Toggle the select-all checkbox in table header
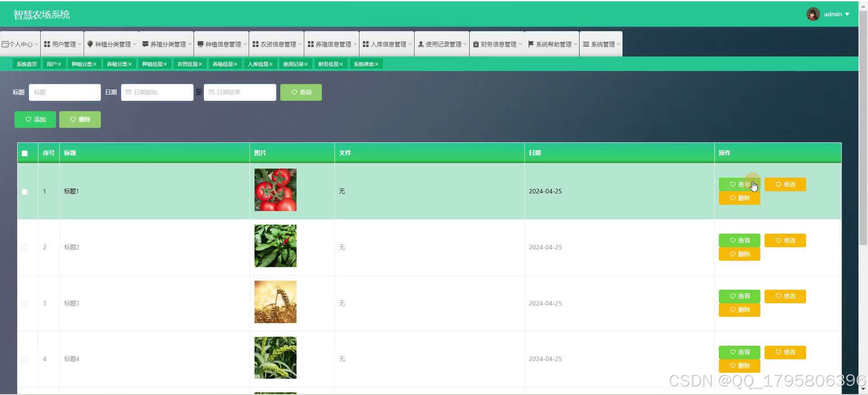Image resolution: width=868 pixels, height=395 pixels. [25, 153]
